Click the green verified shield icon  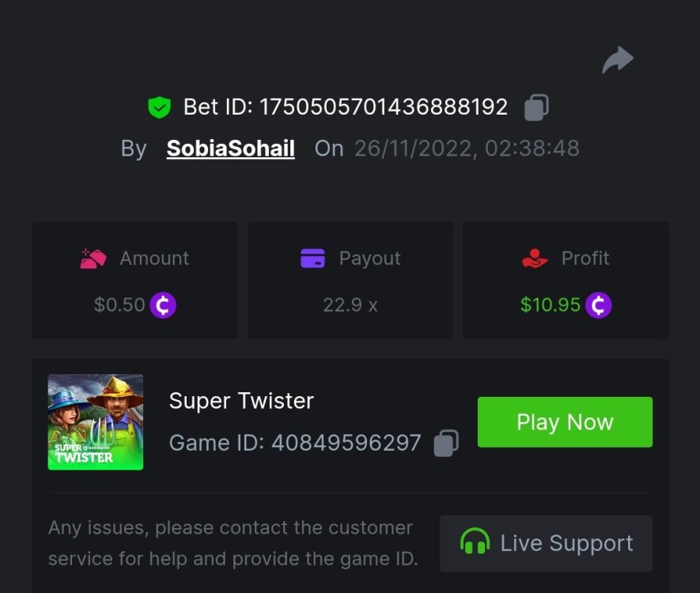click(158, 107)
